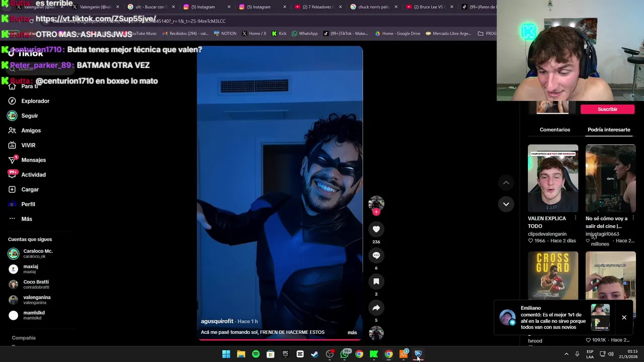Open WhatsApp from taskbar

[345, 354]
